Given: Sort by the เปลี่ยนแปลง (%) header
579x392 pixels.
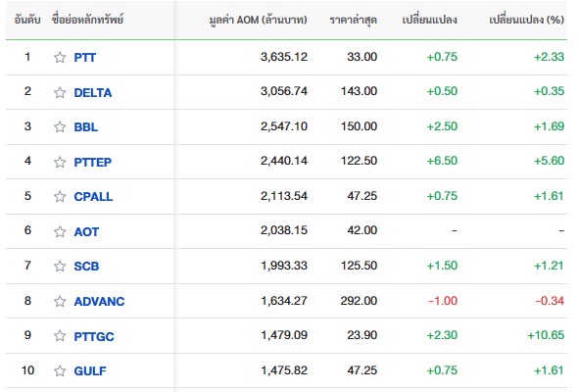Looking at the screenshot, I should click(526, 20).
